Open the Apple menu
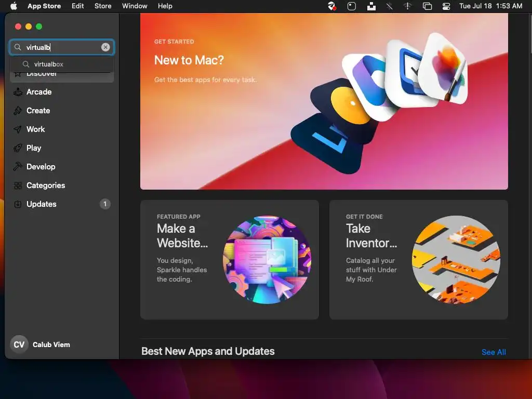The width and height of the screenshot is (532, 399). [x=14, y=6]
